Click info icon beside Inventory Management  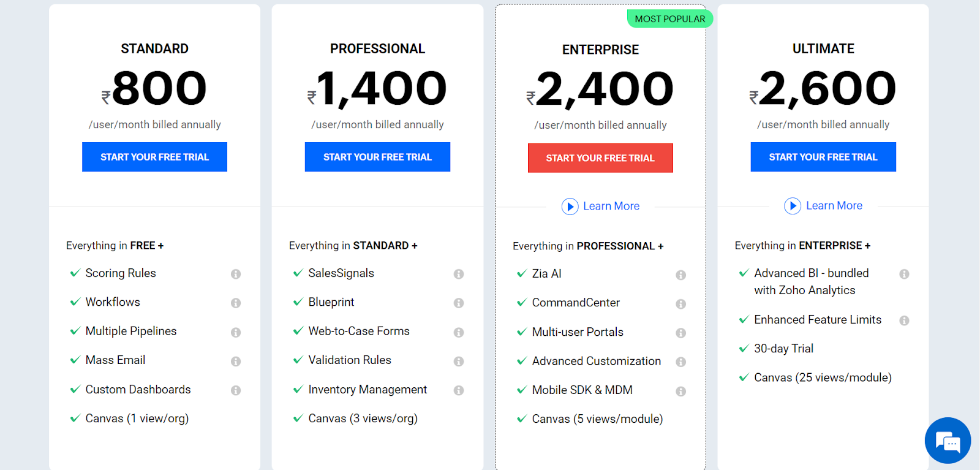click(x=459, y=390)
